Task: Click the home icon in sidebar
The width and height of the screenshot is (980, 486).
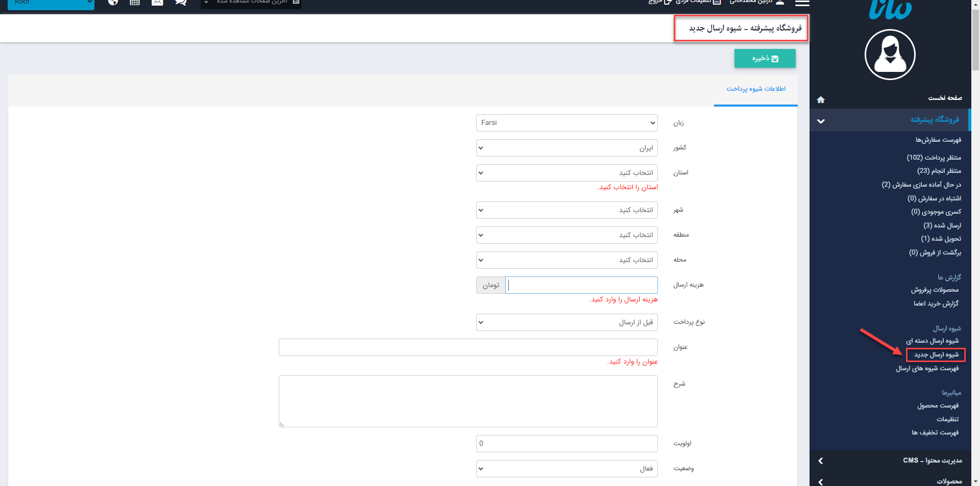Action: (821, 99)
